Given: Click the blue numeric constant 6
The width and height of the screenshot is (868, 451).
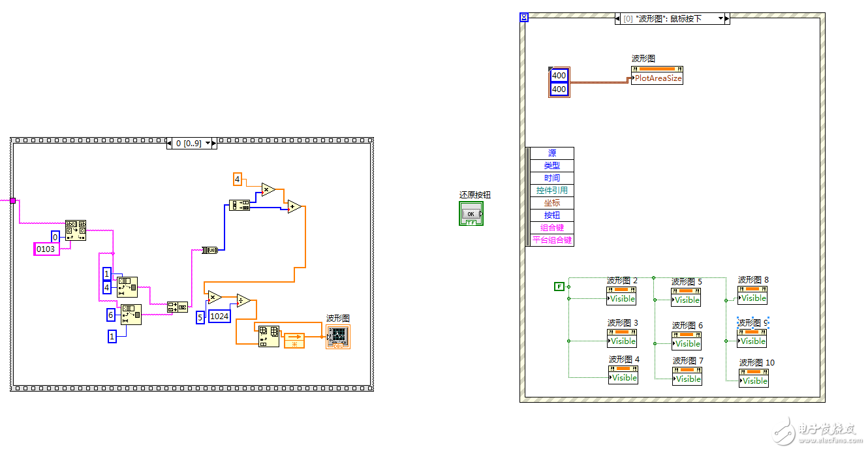Looking at the screenshot, I should coord(112,315).
